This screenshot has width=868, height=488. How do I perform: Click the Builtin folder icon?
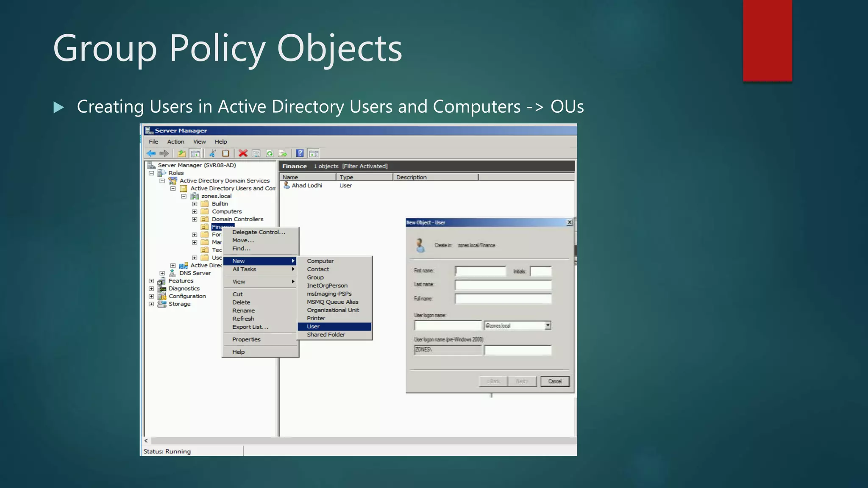click(205, 204)
